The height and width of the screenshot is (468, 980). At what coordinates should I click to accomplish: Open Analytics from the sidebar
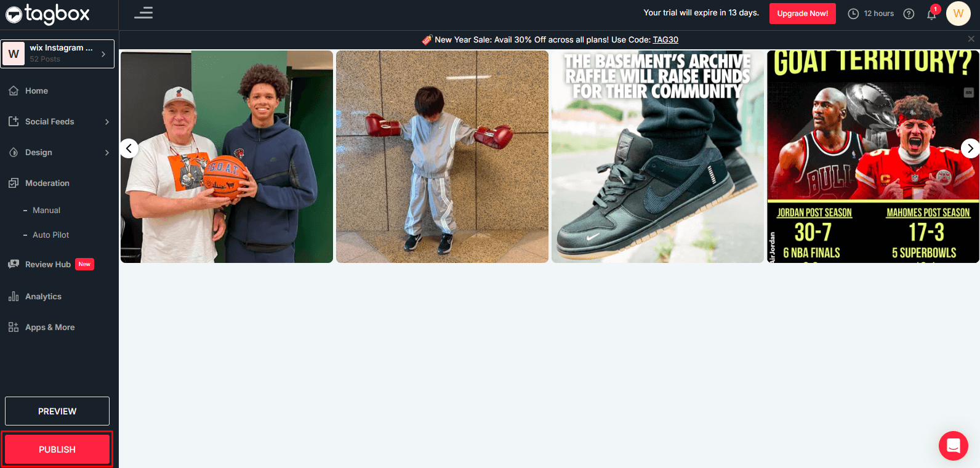coord(43,297)
